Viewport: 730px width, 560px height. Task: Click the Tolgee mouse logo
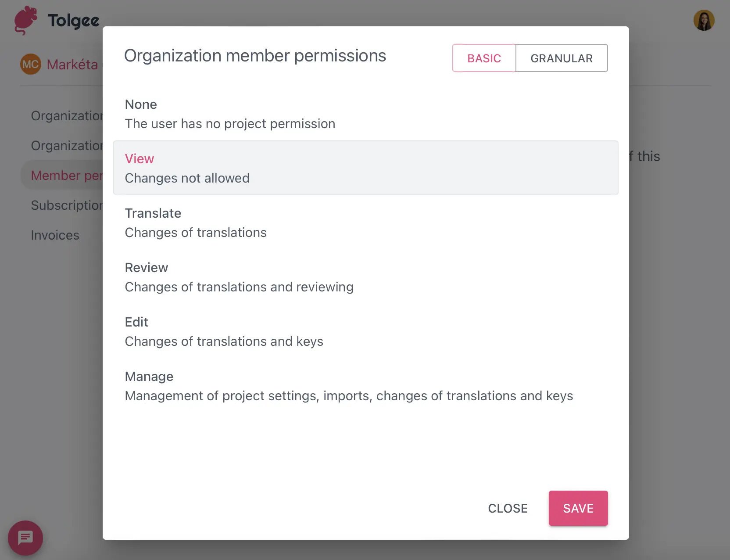[25, 20]
